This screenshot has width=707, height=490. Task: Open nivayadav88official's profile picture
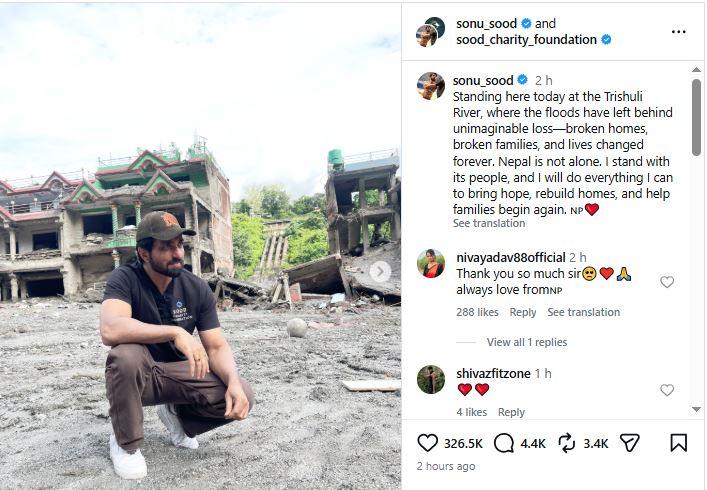coord(431,263)
